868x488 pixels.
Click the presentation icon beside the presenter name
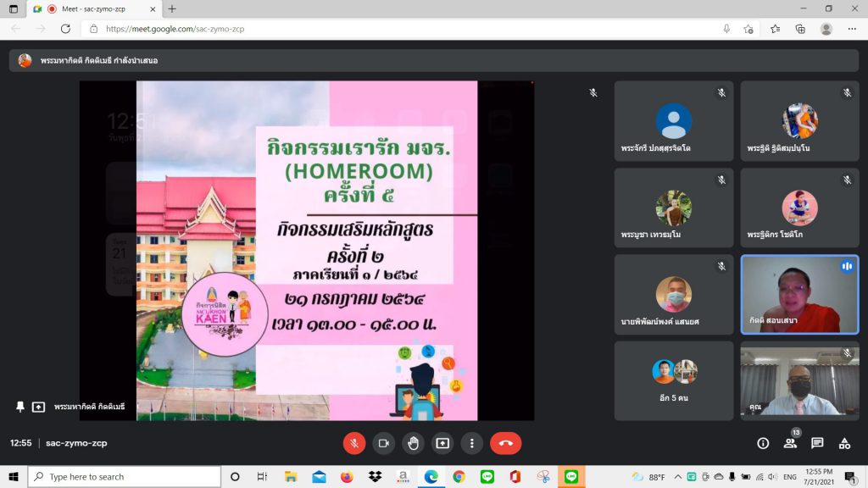click(x=38, y=407)
